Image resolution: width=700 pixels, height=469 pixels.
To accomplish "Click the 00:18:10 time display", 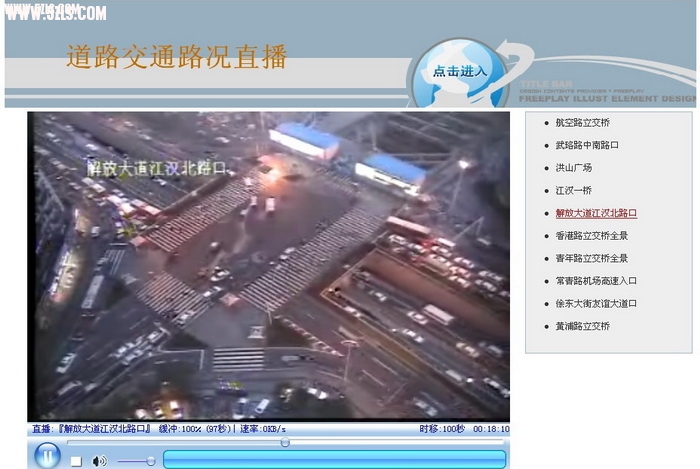I will (491, 429).
